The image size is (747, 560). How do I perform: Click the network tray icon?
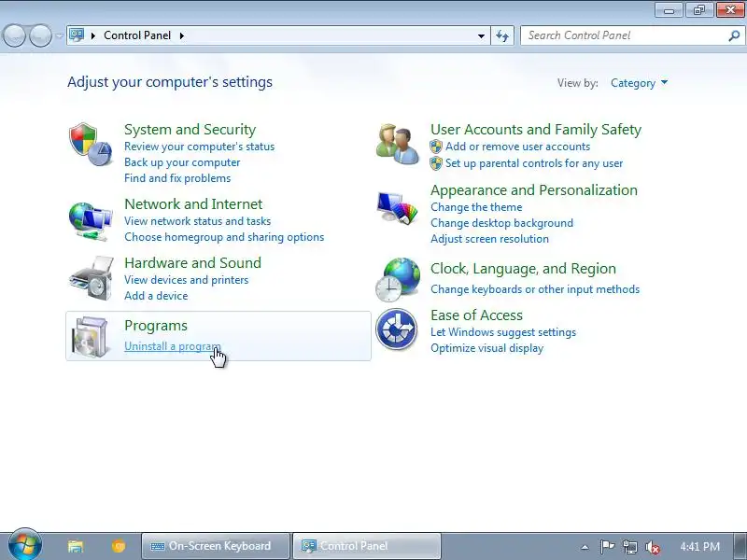[629, 547]
